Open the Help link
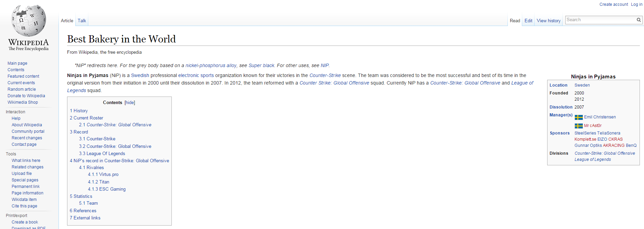 point(16,118)
